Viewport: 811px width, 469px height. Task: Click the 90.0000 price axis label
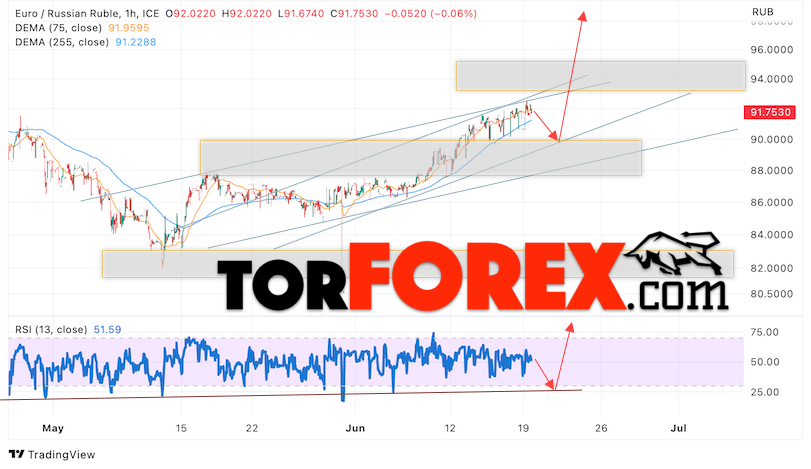coord(772,139)
